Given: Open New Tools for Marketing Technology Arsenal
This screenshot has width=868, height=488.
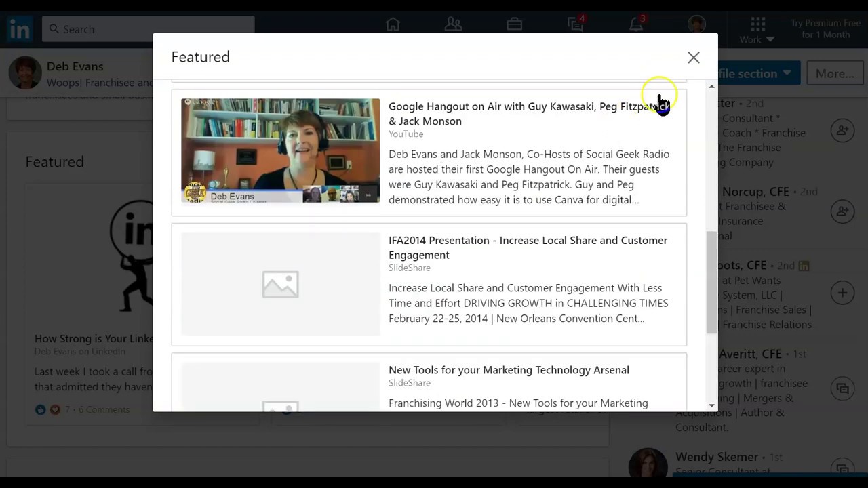Looking at the screenshot, I should pos(509,370).
